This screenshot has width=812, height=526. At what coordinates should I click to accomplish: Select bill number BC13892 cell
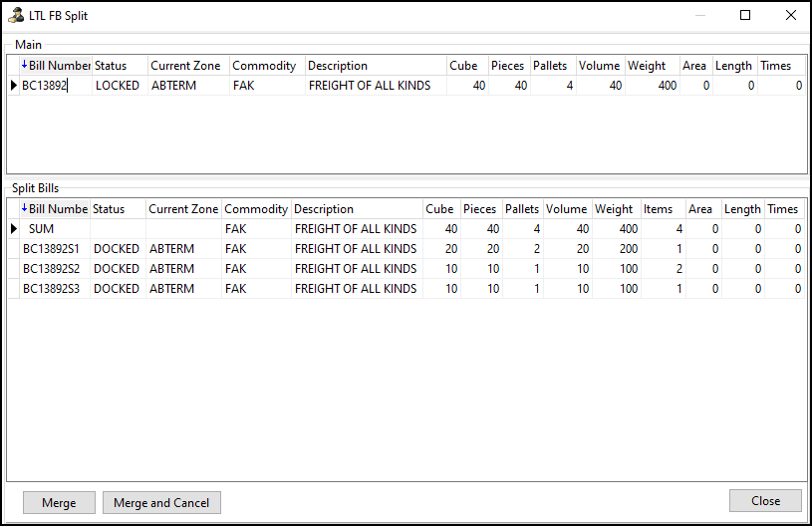(56, 86)
